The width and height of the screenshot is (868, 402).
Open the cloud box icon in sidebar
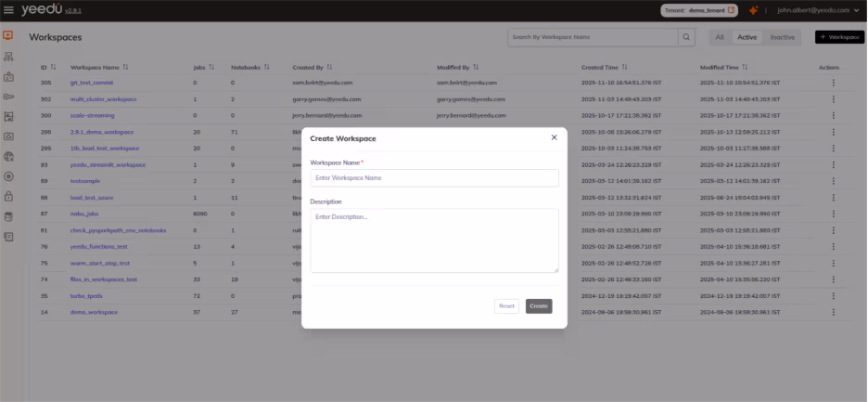(x=8, y=136)
